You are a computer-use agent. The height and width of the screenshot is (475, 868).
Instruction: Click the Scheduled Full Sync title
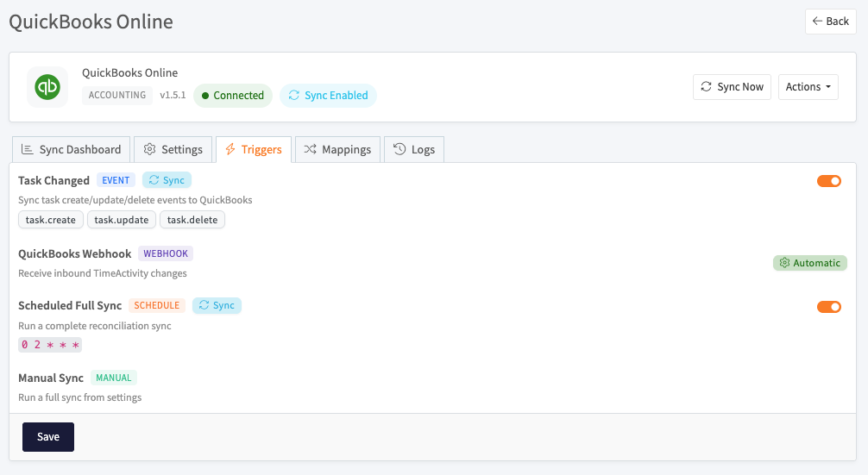click(70, 305)
